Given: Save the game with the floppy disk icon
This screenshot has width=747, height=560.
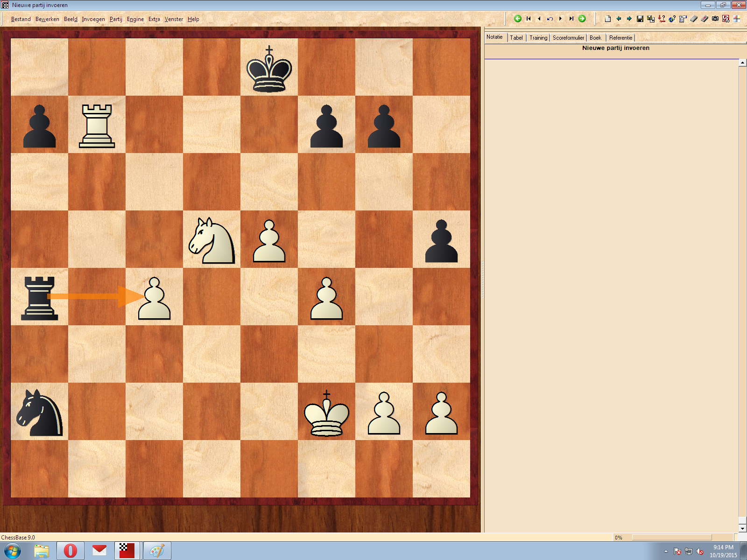Looking at the screenshot, I should (x=640, y=19).
